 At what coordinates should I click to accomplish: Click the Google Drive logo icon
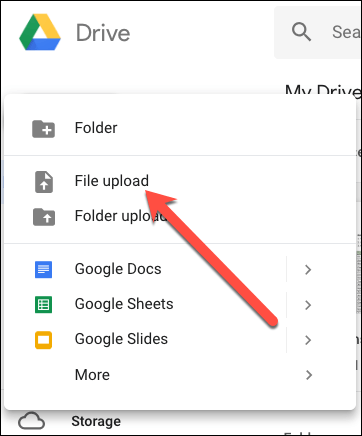click(40, 32)
